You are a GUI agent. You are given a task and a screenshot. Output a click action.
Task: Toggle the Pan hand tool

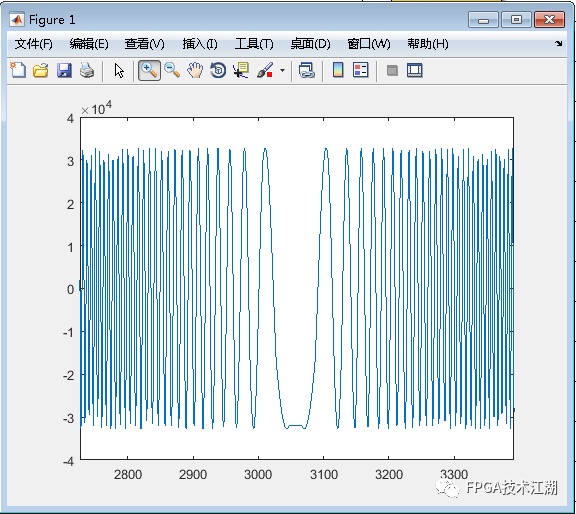pos(195,70)
